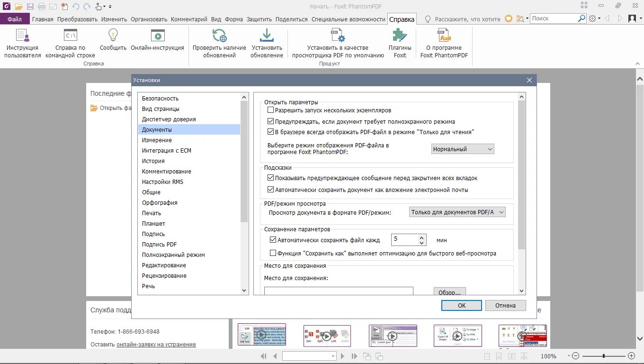Switch to the Преобразовать tab

point(77,19)
